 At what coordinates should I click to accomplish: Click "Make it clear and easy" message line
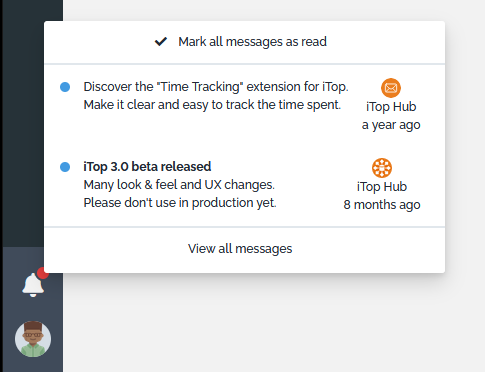212,105
